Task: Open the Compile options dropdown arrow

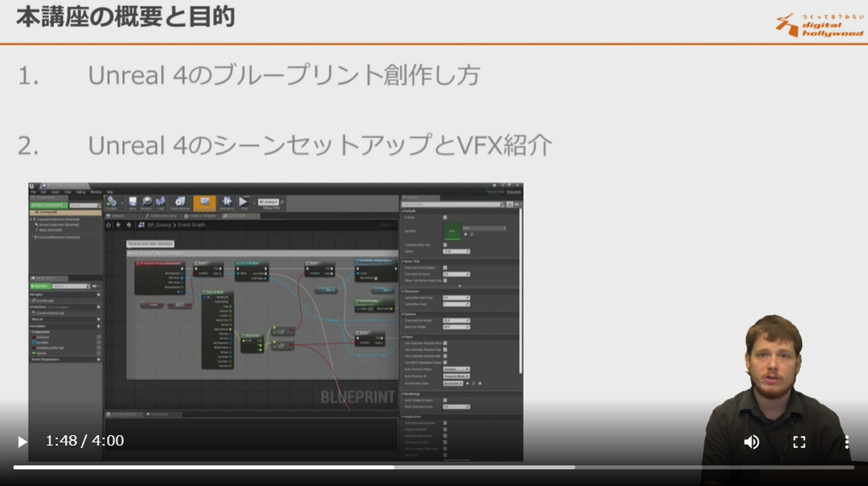Action: (121, 203)
